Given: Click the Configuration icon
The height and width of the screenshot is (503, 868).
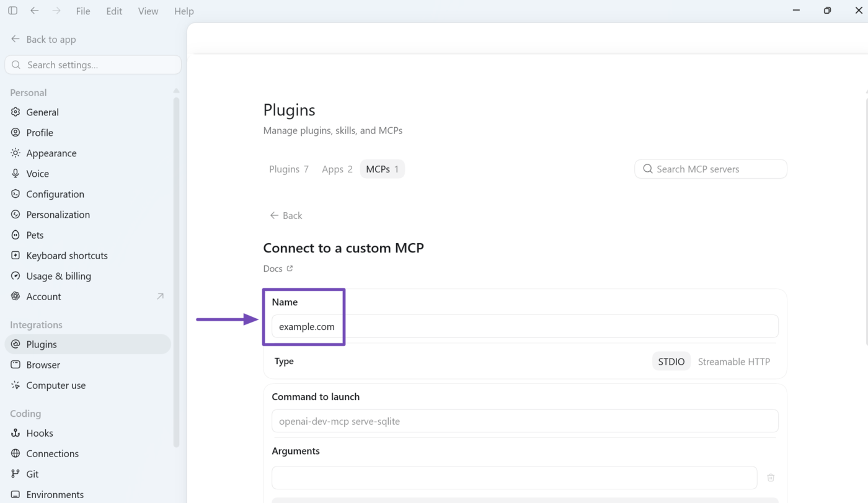Looking at the screenshot, I should (15, 194).
